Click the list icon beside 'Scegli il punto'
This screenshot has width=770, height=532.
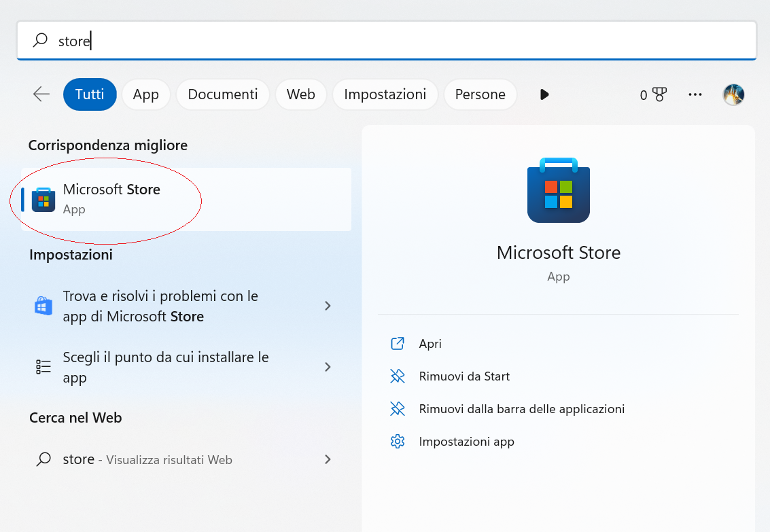[43, 367]
